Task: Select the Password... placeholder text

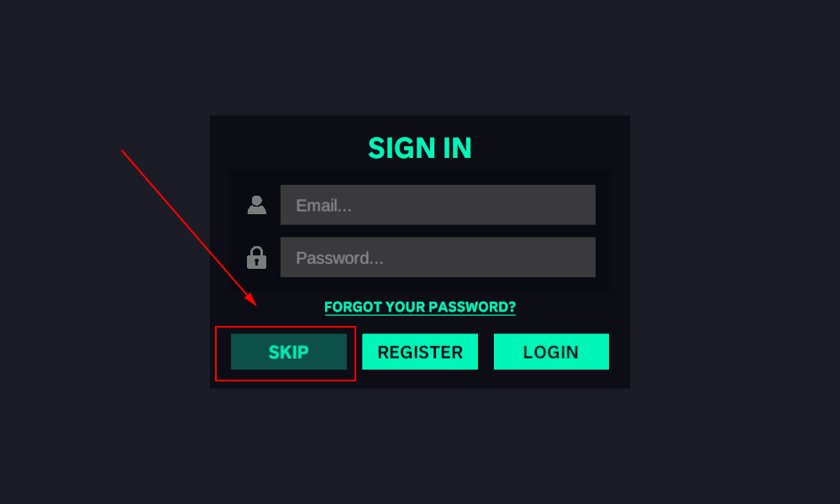Action: click(339, 258)
